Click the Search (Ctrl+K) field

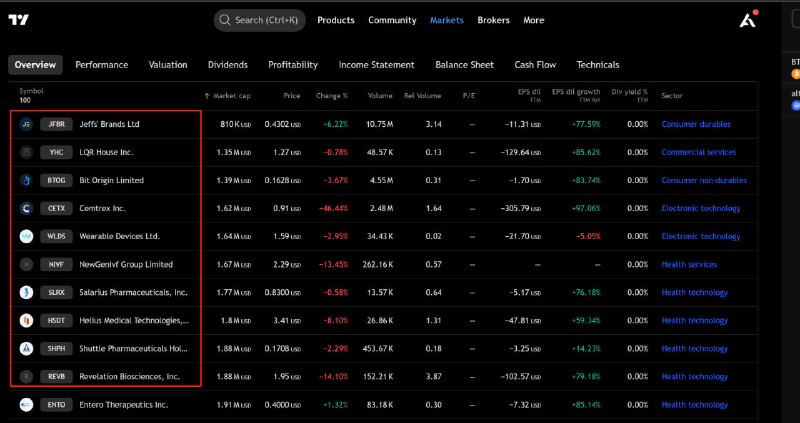click(x=259, y=20)
